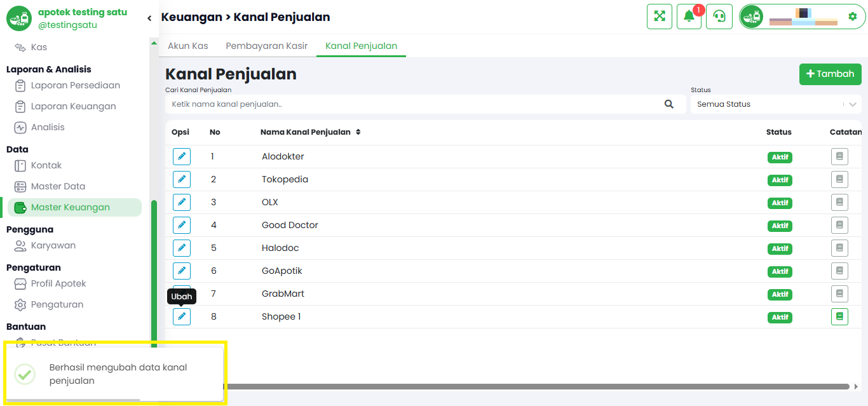
Task: Open the notification bell
Action: point(689,17)
